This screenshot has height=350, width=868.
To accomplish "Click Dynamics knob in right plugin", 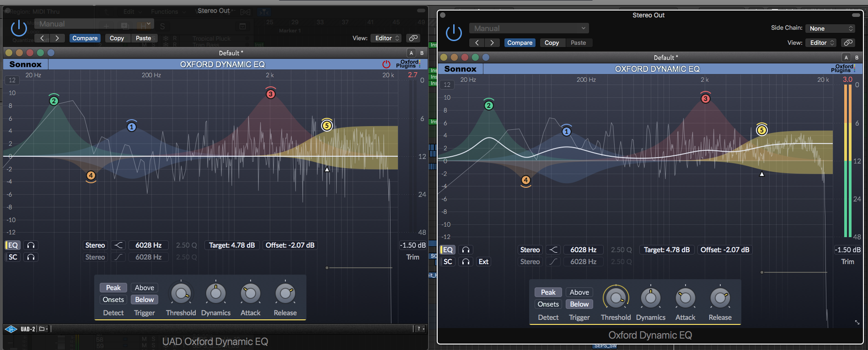I will (651, 298).
